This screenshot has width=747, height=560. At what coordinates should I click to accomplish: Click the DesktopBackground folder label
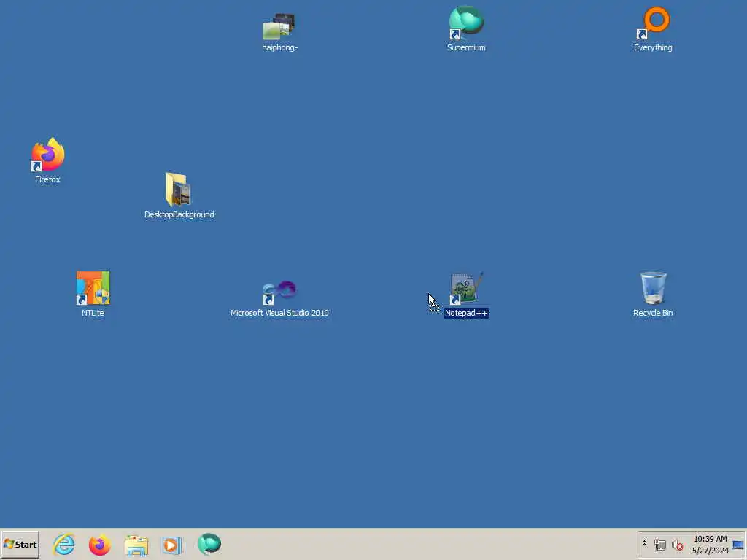[179, 214]
